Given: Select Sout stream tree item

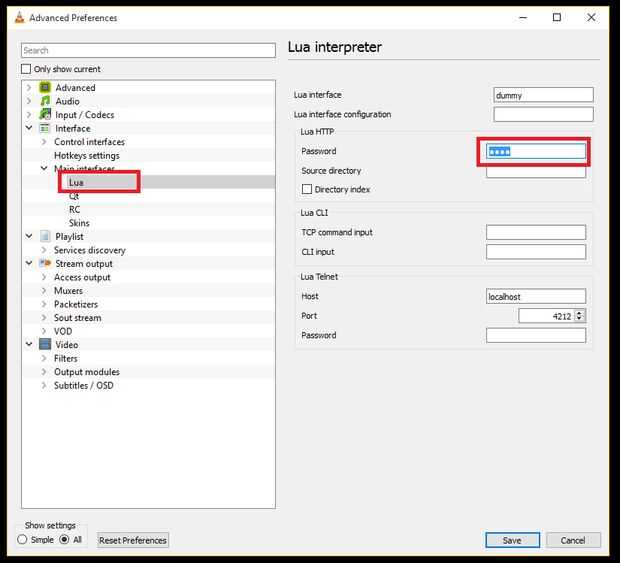Looking at the screenshot, I should point(78,317).
